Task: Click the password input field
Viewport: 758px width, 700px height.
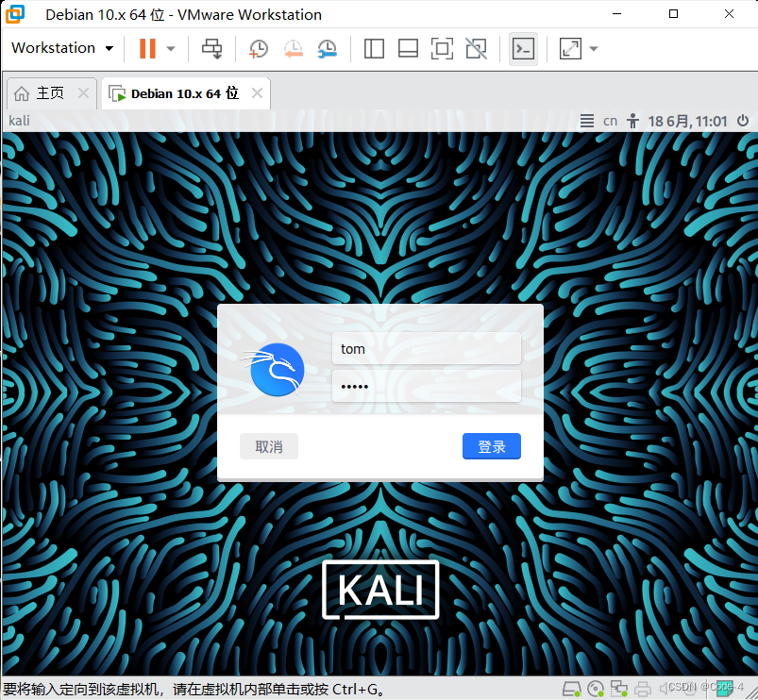Action: [x=427, y=386]
